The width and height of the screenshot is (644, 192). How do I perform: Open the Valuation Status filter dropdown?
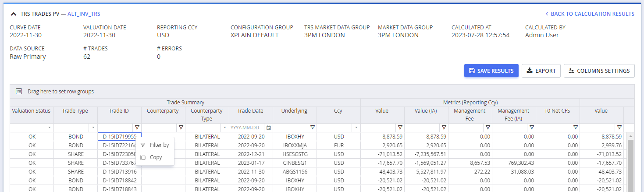tap(49, 128)
